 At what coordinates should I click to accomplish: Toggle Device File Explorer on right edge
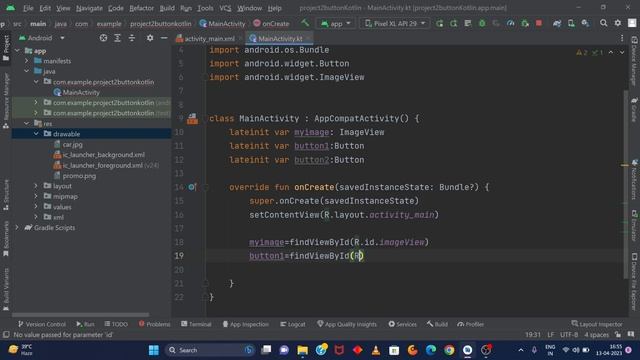click(634, 282)
